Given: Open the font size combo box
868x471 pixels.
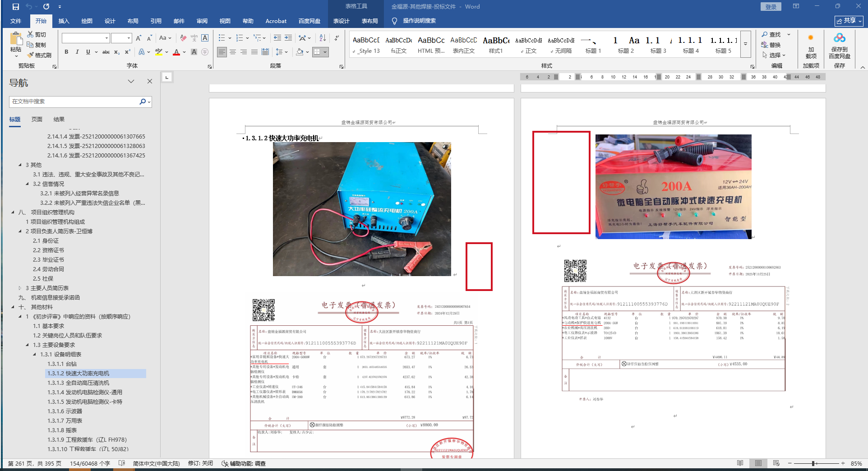Looking at the screenshot, I should point(121,38).
